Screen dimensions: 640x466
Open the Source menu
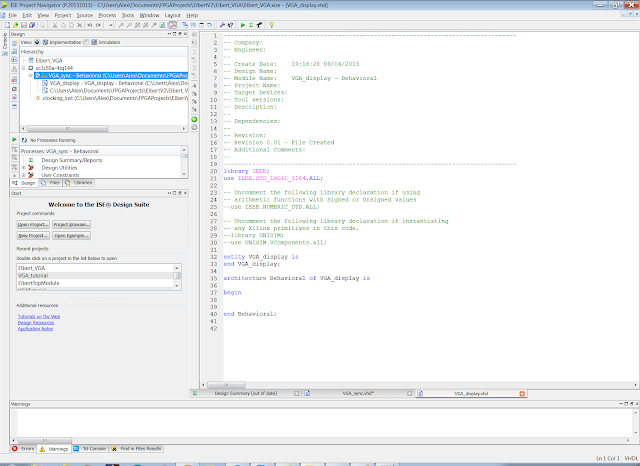[85, 15]
